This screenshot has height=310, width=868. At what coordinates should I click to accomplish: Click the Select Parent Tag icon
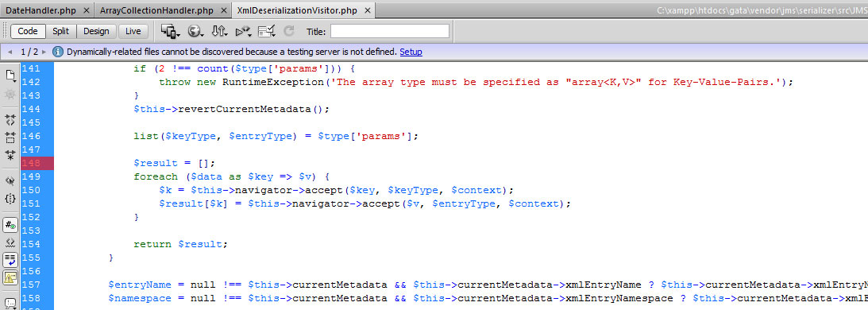(10, 180)
